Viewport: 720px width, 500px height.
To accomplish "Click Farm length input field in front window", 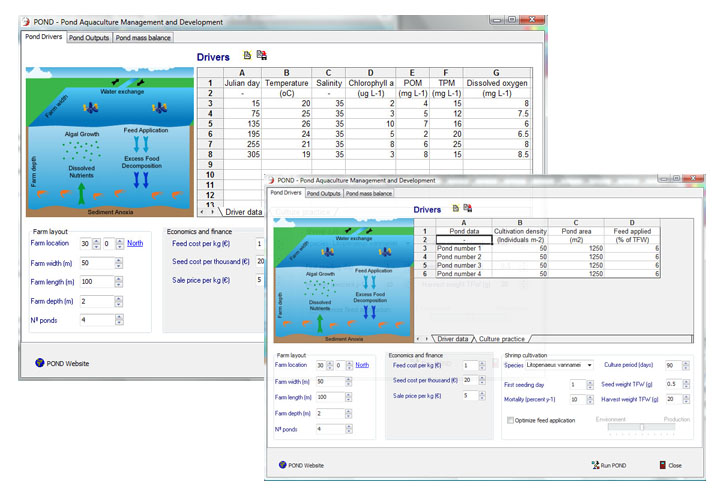I will (x=330, y=397).
